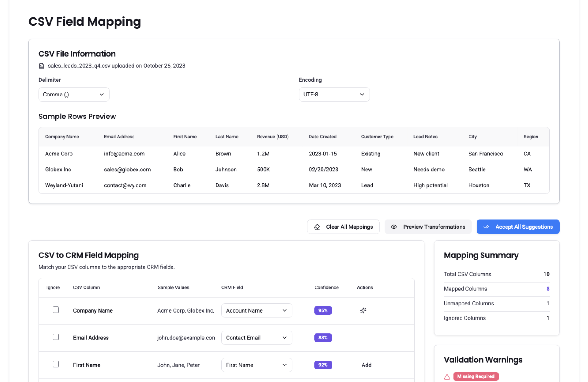This screenshot has width=588, height=382.
Task: Click the chevron icon in Delimiter selector
Action: [x=102, y=95]
